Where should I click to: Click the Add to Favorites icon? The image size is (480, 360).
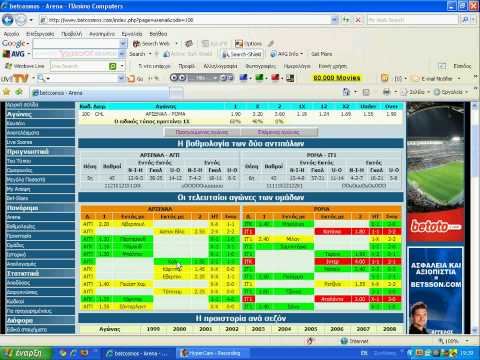pyautogui.click(x=19, y=92)
